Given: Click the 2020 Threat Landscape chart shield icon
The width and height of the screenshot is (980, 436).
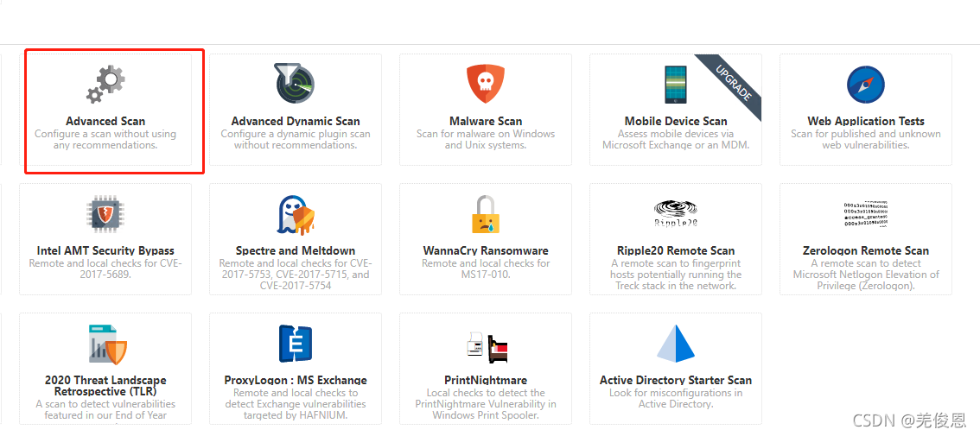Looking at the screenshot, I should click(x=106, y=344).
